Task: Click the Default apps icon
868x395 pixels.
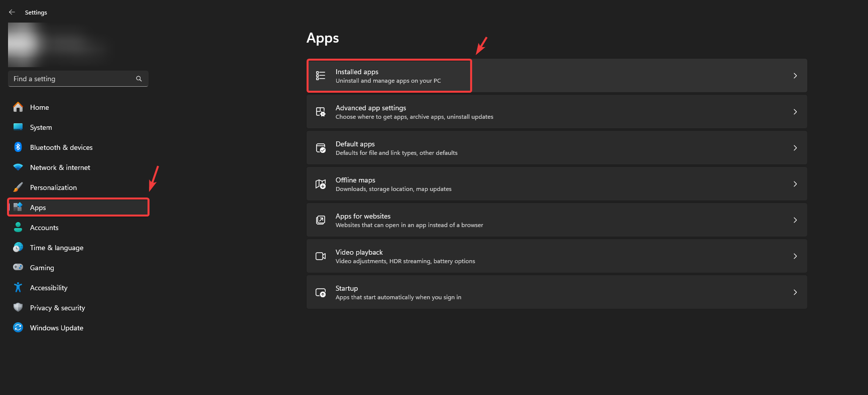Action: 321,148
